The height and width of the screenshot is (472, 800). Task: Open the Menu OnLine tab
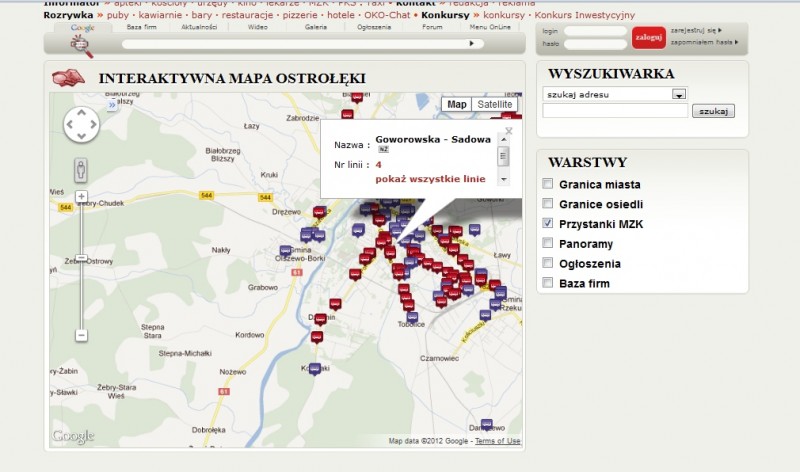(490, 27)
